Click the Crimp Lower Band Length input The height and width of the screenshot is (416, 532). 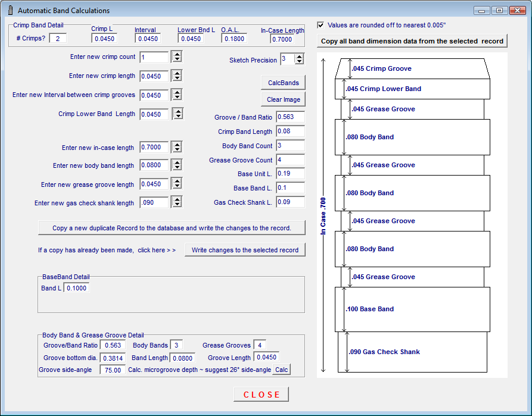(x=154, y=114)
